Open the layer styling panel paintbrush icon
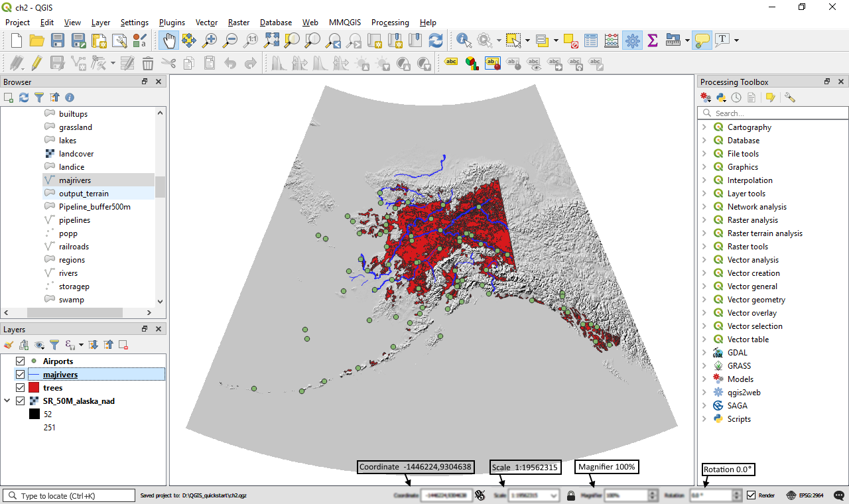The height and width of the screenshot is (504, 849). pos(9,345)
